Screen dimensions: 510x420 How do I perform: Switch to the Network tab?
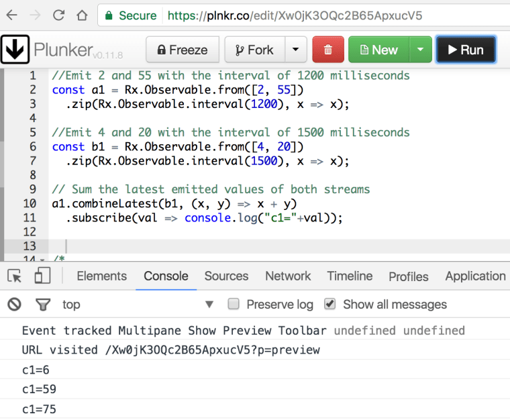288,276
